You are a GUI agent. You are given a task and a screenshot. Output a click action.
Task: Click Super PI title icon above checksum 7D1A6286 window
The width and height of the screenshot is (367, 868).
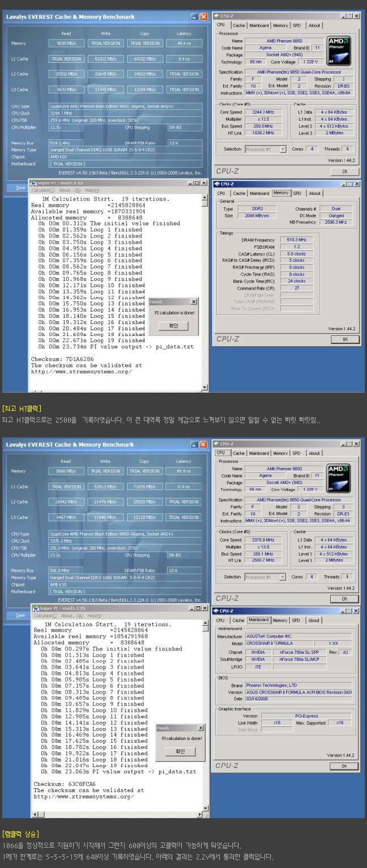point(33,183)
